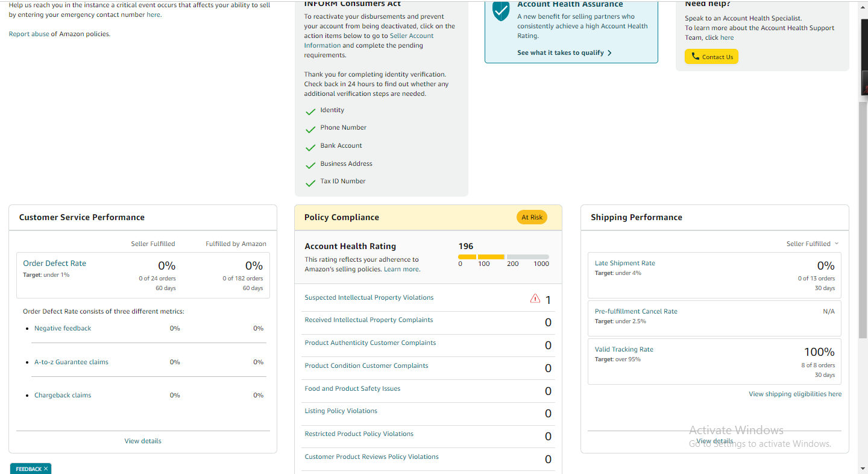Click the '8 of 8 orders' text
This screenshot has height=474, width=868.
[x=818, y=365]
